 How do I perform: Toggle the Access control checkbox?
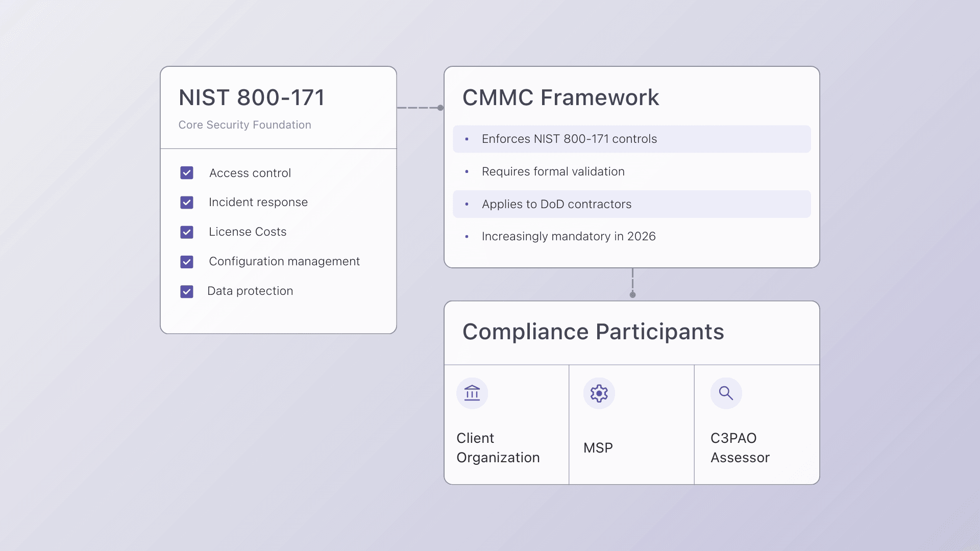pos(187,173)
